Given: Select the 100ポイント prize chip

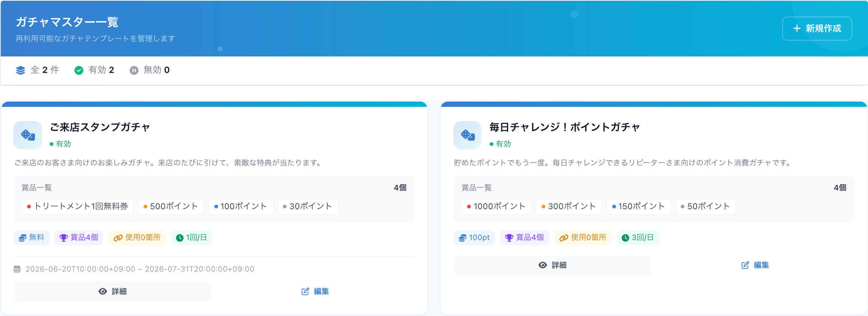Looking at the screenshot, I should tap(241, 207).
